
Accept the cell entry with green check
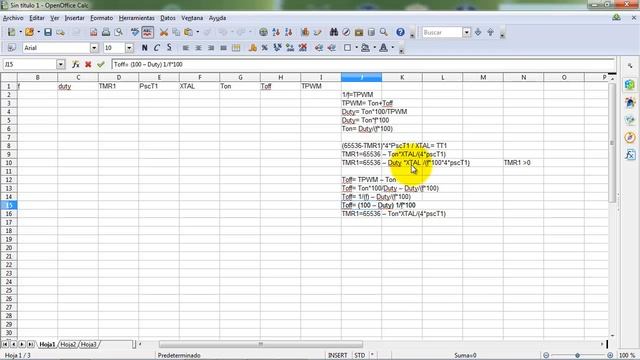[x=101, y=64]
